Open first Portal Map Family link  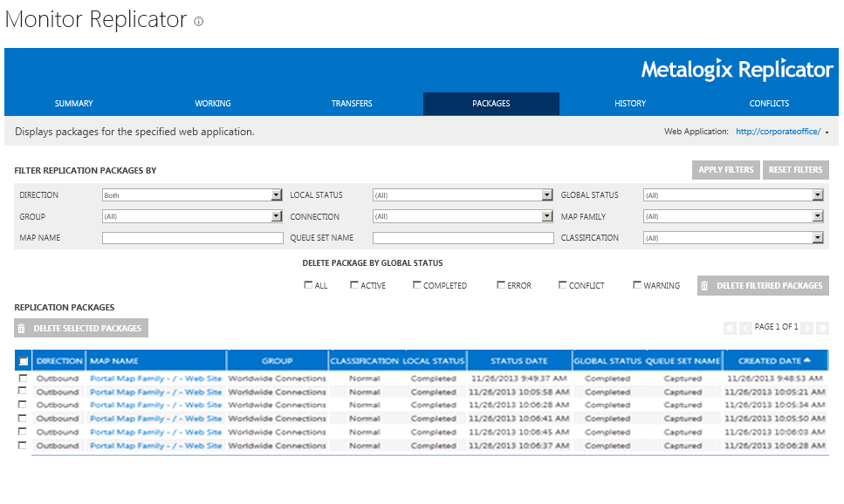[155, 378]
